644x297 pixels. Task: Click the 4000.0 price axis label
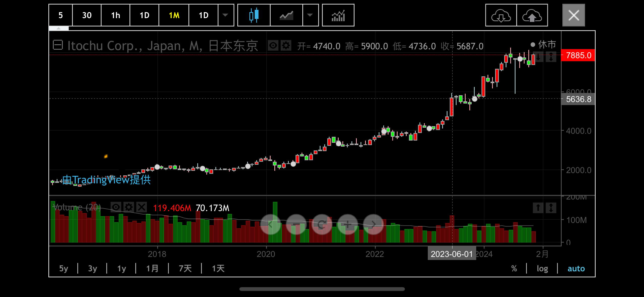578,131
